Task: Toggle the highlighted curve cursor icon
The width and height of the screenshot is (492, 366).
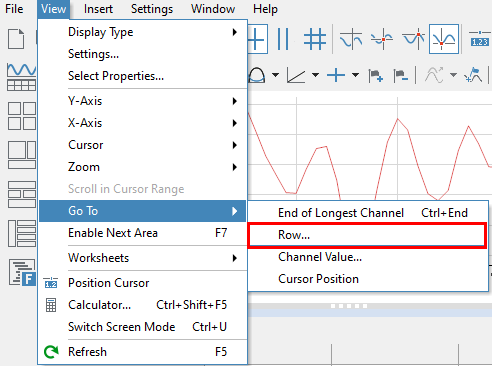Action: [x=444, y=39]
